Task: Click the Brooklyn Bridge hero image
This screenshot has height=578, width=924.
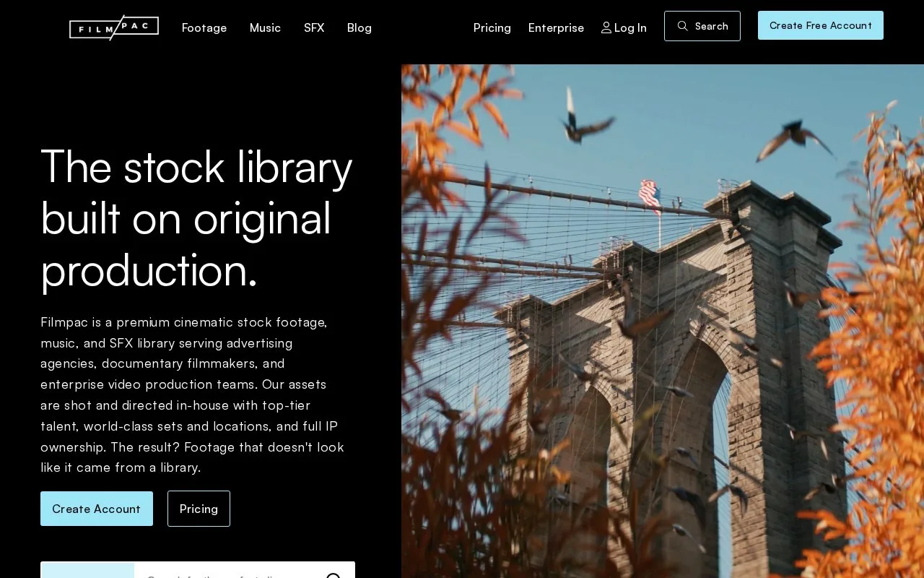Action: coord(663,322)
